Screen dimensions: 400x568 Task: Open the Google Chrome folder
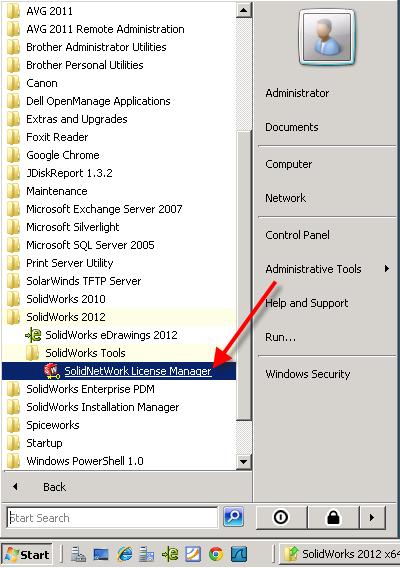coord(119,155)
